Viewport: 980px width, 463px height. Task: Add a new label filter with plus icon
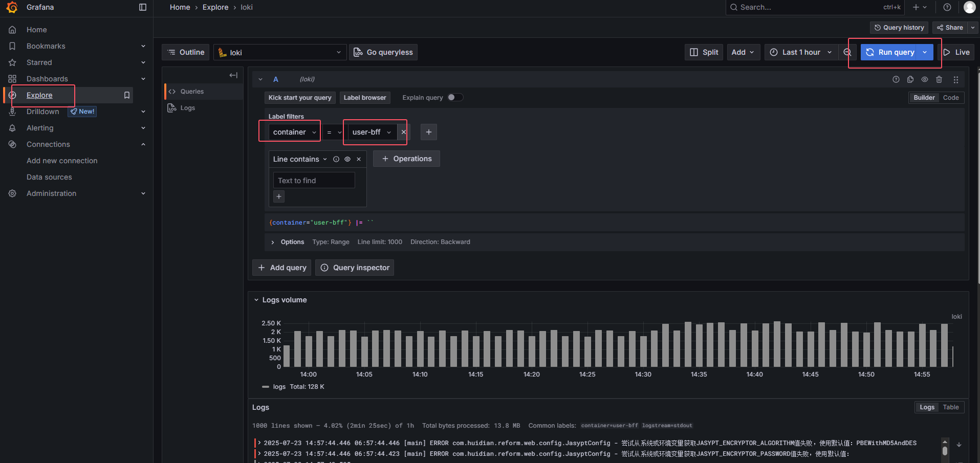tap(429, 132)
